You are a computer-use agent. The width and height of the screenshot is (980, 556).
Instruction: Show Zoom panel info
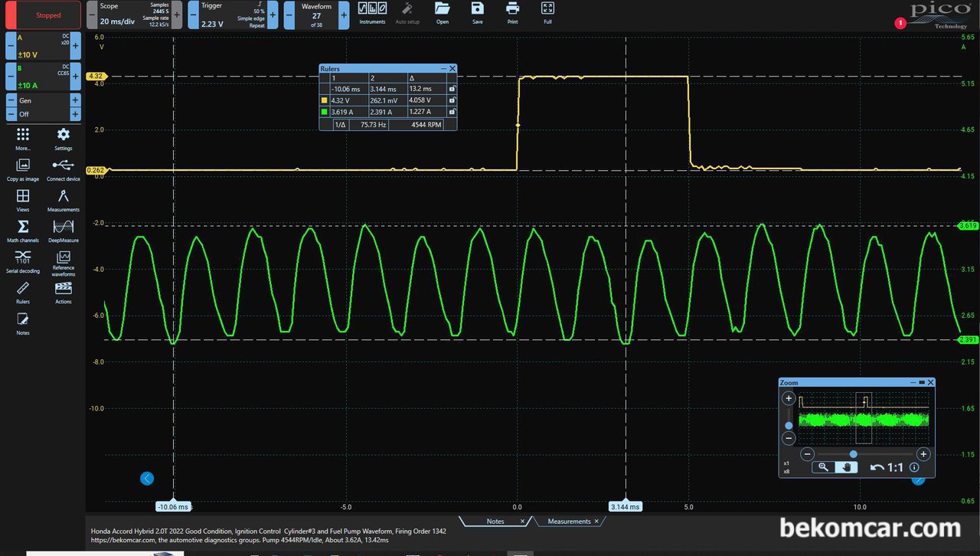914,467
